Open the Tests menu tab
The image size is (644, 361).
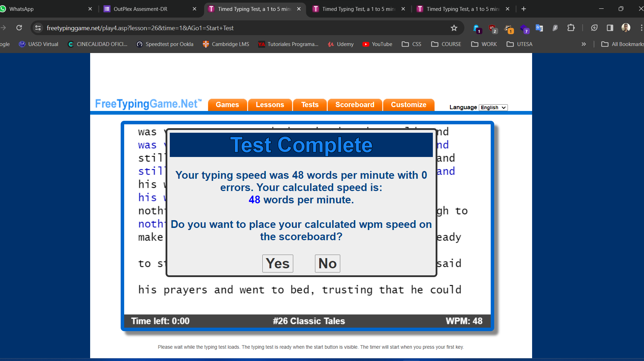[x=310, y=105]
